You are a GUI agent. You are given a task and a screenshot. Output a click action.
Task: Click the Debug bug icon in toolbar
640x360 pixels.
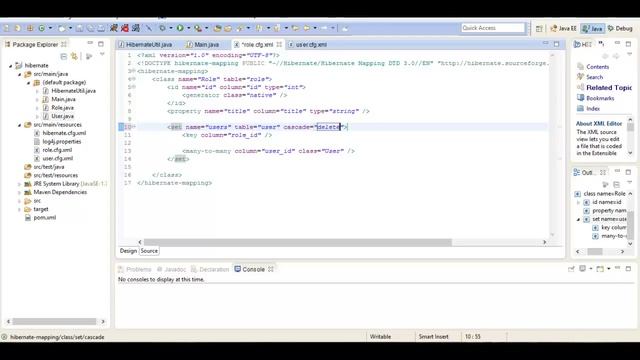[162, 28]
